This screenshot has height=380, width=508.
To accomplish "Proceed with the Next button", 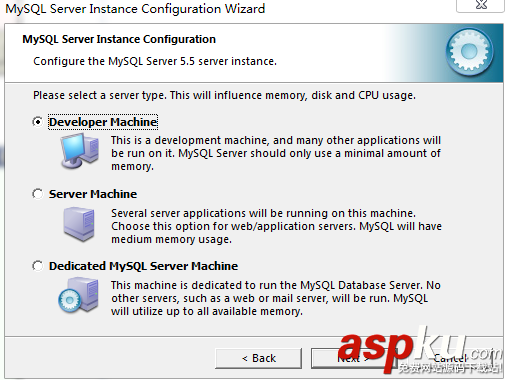I will pos(354,358).
